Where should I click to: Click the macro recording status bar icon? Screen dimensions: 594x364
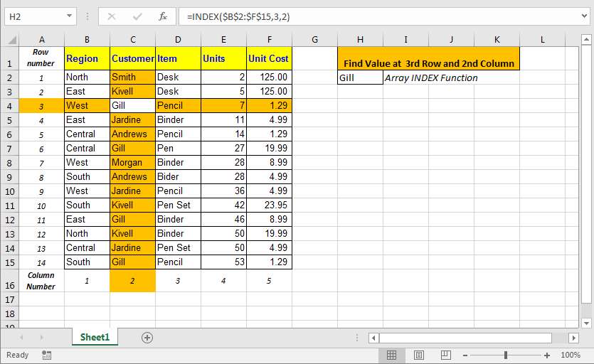click(x=47, y=355)
